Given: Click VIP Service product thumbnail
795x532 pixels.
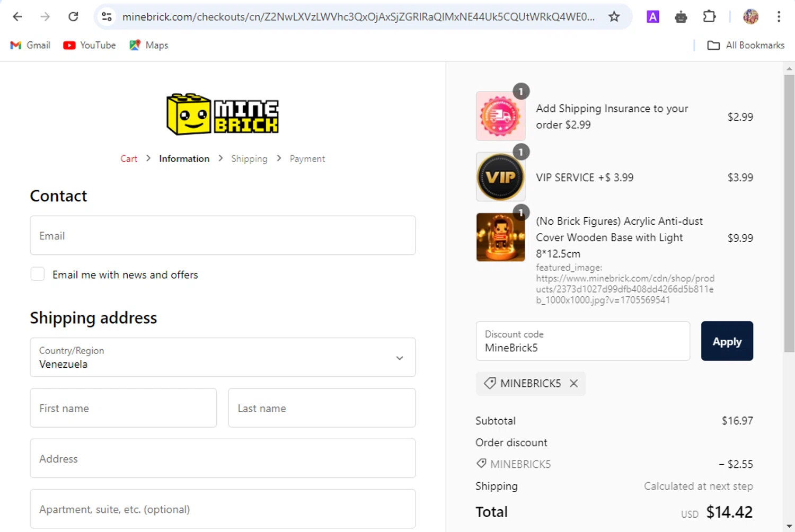Looking at the screenshot, I should [x=500, y=177].
